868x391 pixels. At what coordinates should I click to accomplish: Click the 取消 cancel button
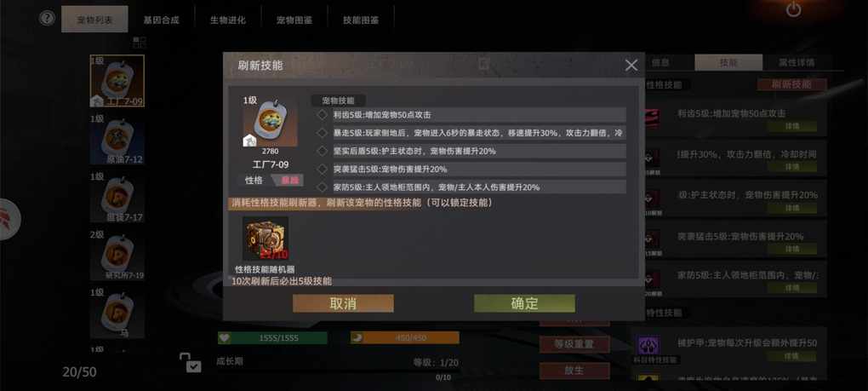coord(343,303)
